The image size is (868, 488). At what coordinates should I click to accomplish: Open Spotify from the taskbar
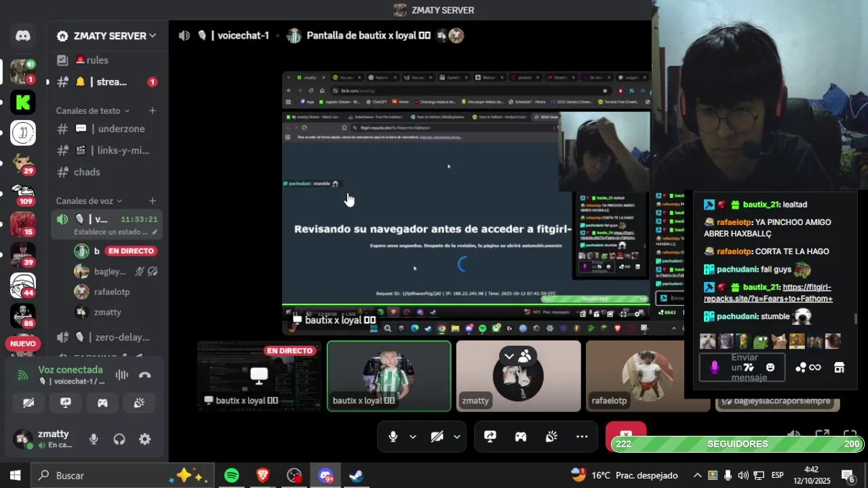click(x=232, y=476)
